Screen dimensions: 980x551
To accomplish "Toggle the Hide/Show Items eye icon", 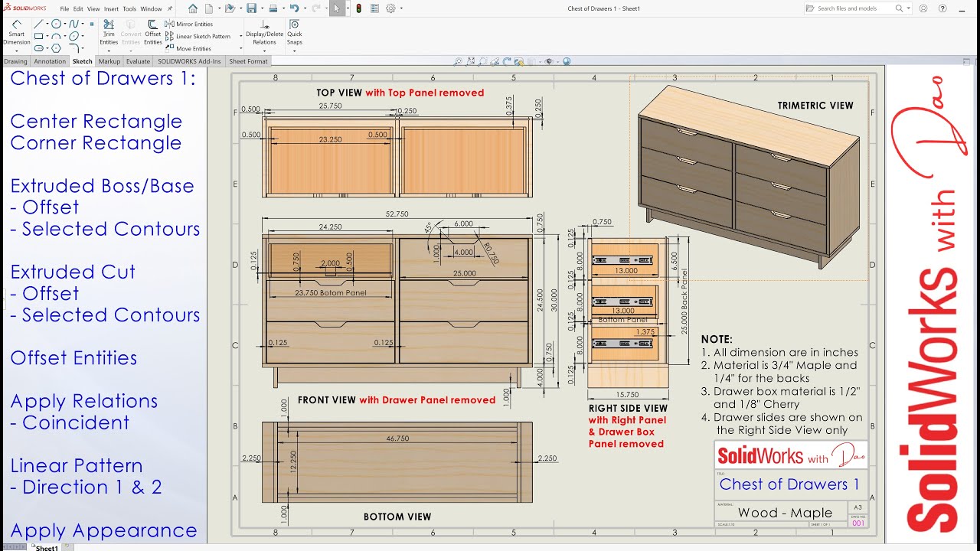I will (x=549, y=61).
